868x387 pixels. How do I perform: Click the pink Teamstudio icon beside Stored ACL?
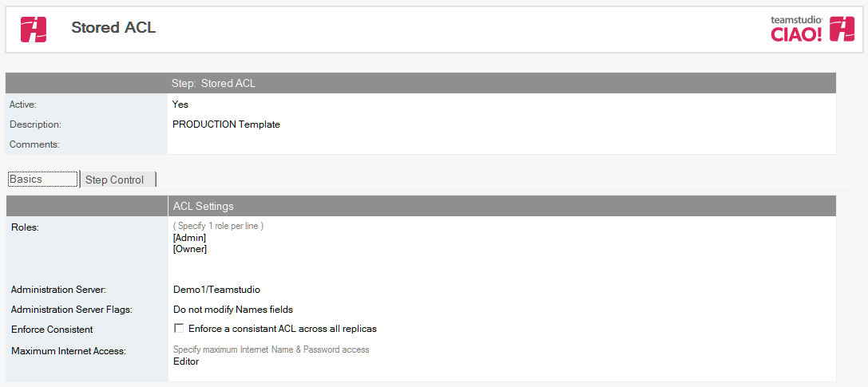coord(34,30)
